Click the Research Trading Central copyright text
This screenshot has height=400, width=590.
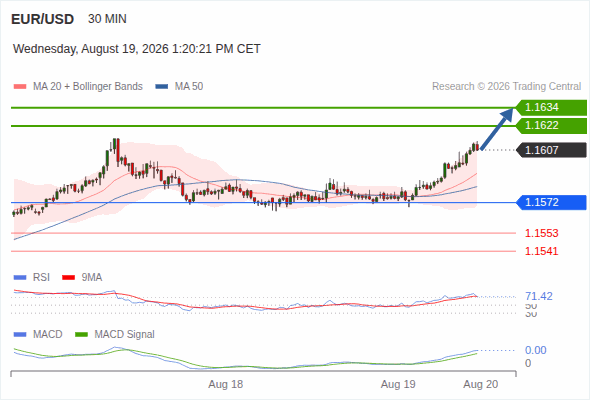(x=507, y=87)
